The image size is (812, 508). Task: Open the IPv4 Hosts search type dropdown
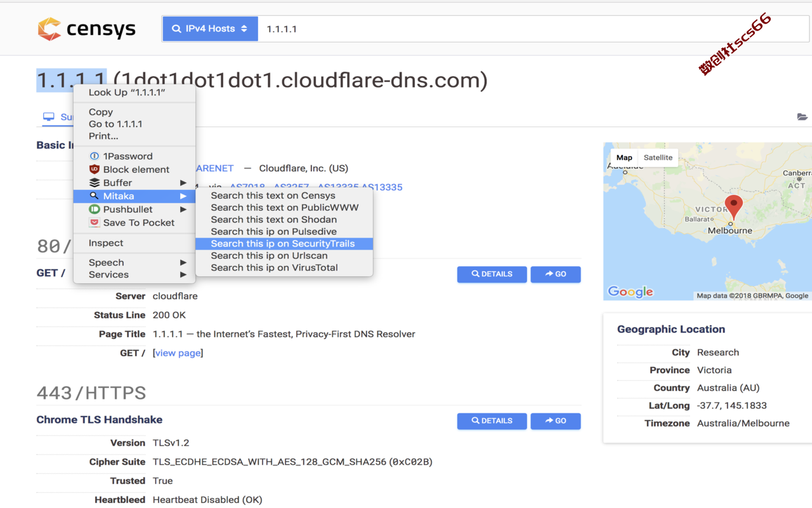pyautogui.click(x=210, y=29)
